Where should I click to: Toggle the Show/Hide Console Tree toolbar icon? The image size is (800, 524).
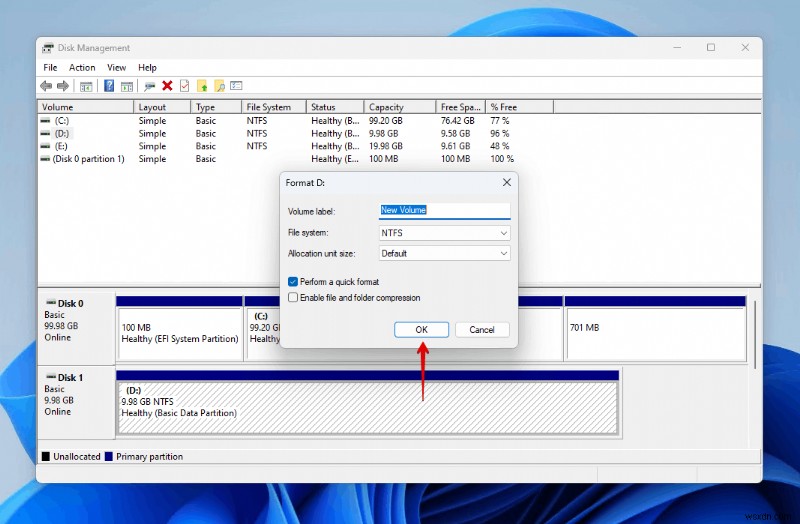(x=86, y=86)
